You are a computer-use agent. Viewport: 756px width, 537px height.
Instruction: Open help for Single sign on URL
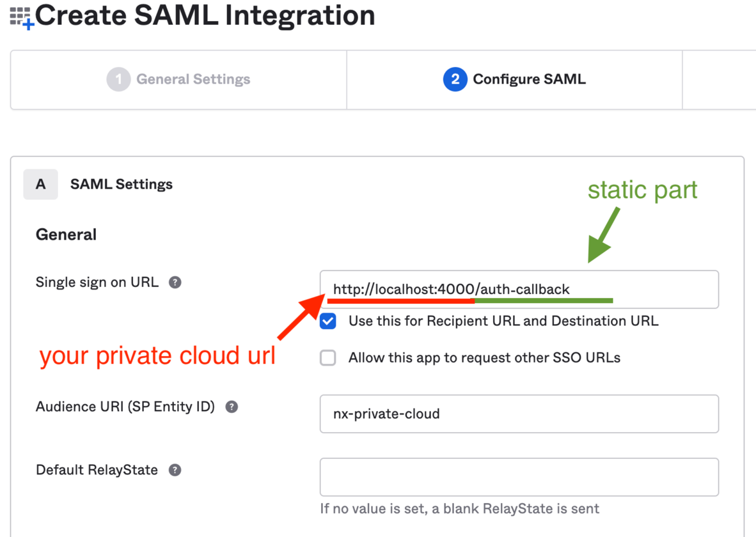point(175,282)
